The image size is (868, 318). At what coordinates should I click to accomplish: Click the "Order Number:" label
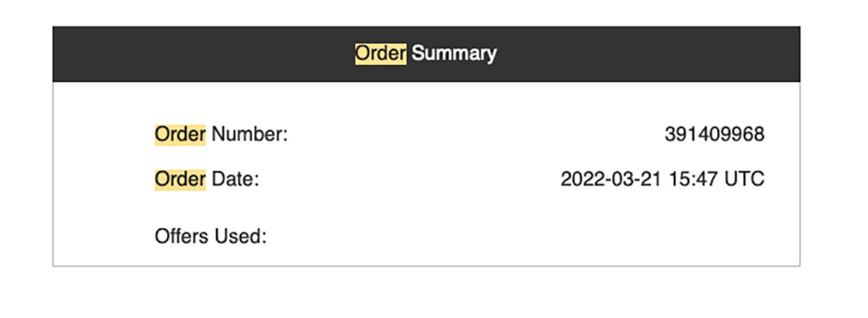pos(221,134)
